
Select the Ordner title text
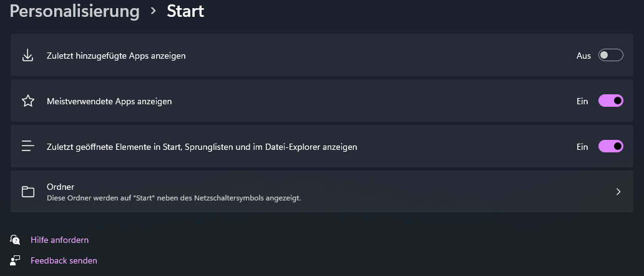(x=61, y=186)
